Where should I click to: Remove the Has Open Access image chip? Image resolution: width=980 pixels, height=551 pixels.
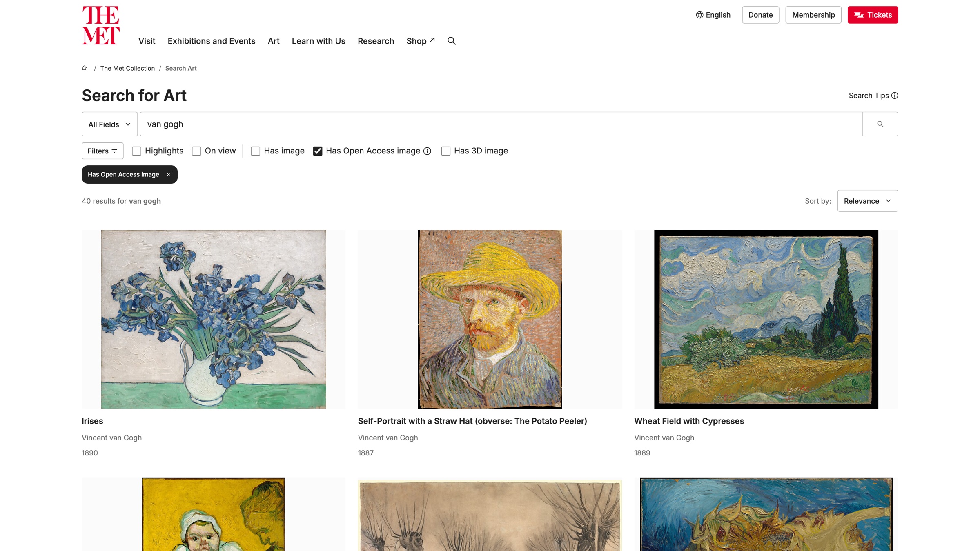[x=168, y=175]
